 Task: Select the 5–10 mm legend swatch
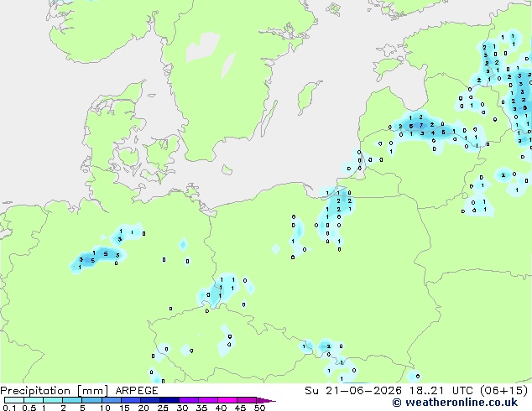(x=91, y=400)
